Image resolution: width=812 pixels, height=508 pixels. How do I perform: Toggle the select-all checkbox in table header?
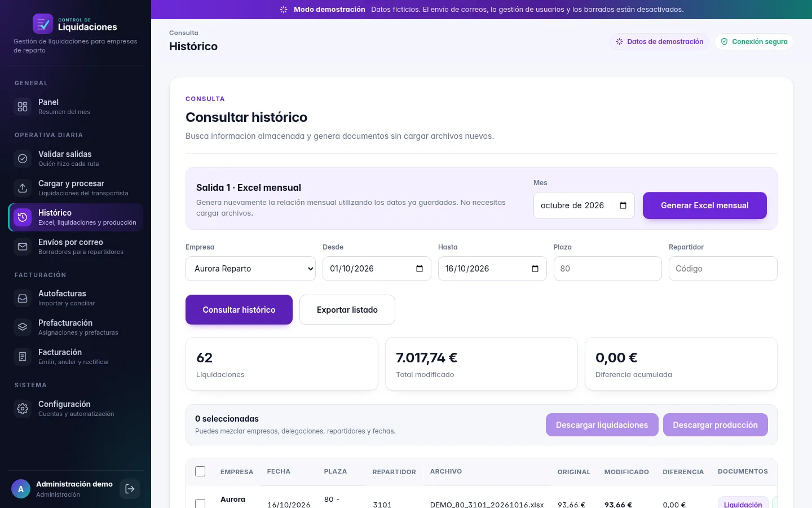click(x=200, y=471)
